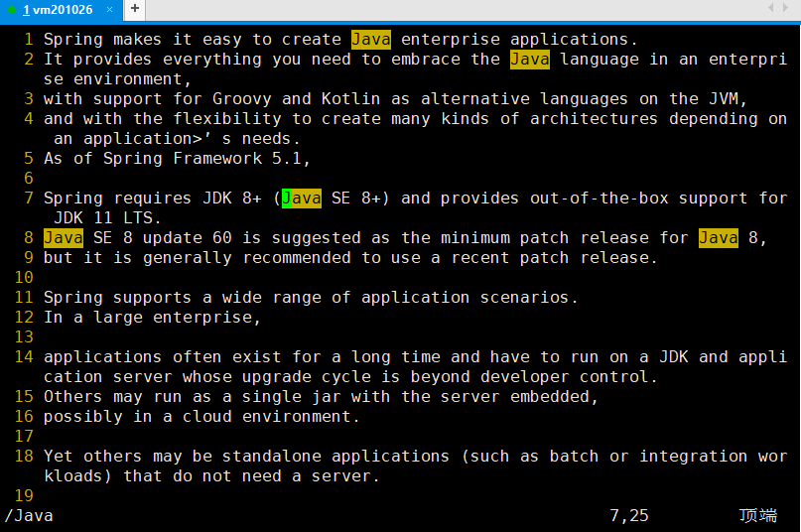Click 'server.' on wrapped line 18
This screenshot has width=801, height=532.
[345, 476]
